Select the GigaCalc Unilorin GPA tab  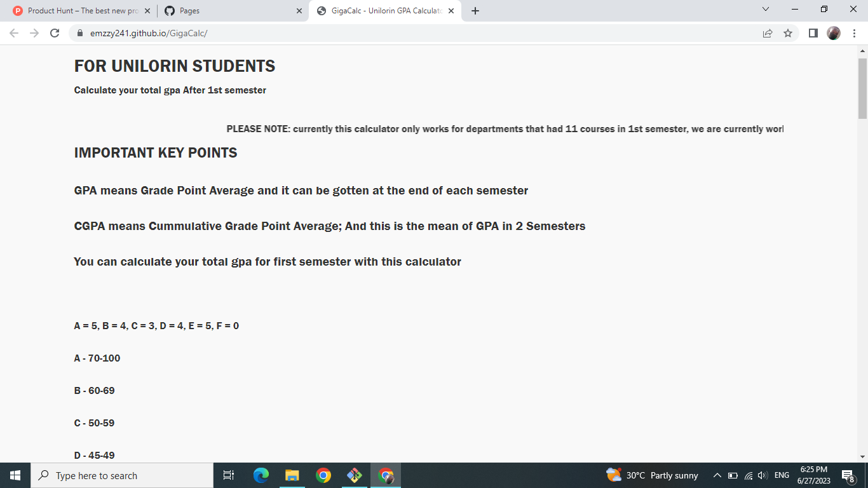click(385, 11)
